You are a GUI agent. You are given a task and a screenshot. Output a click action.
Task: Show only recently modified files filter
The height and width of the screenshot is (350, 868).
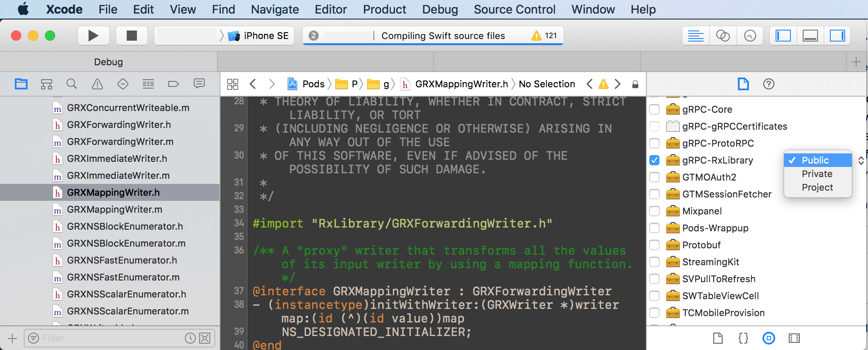(x=190, y=338)
